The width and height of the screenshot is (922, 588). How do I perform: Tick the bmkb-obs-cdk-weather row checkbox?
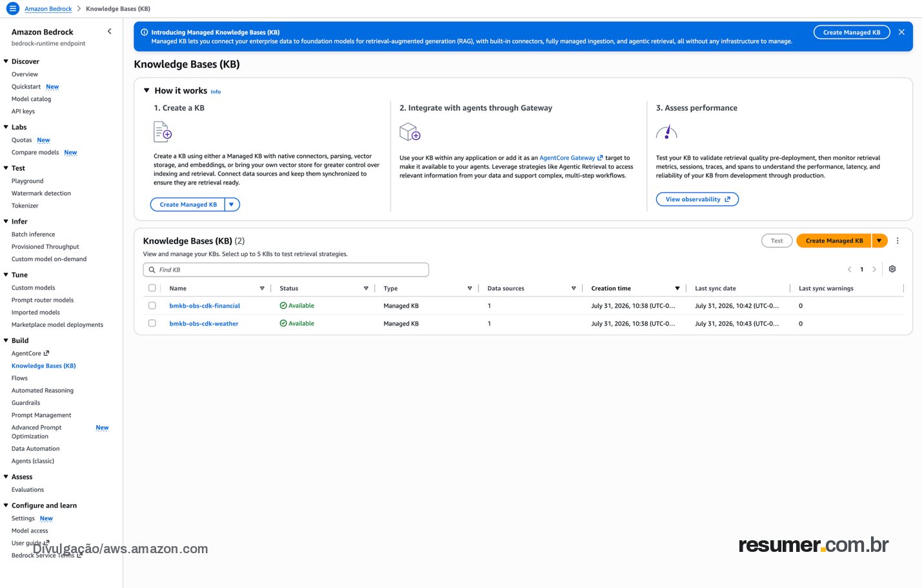152,324
